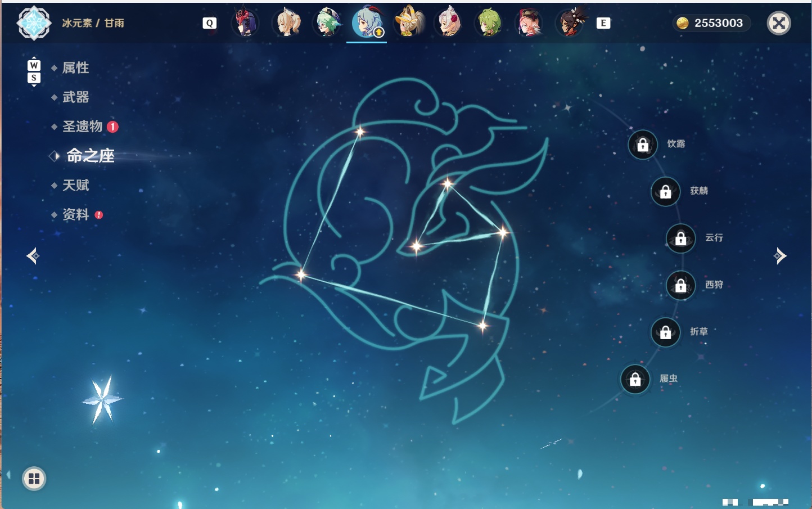Screen dimensions: 812x509
Task: Open the locked 西狩 constellation node
Action: (681, 286)
